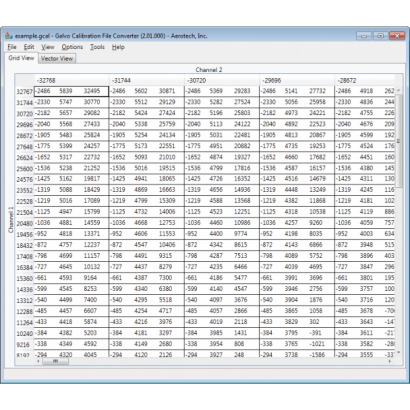Select column header -32768
410x410 pixels.
pos(72,80)
